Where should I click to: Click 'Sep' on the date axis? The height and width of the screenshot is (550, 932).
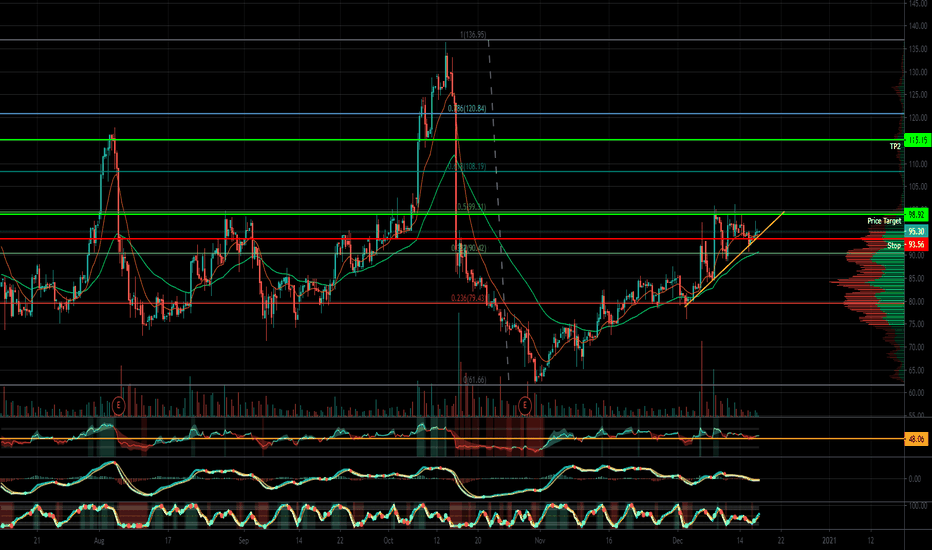243,541
